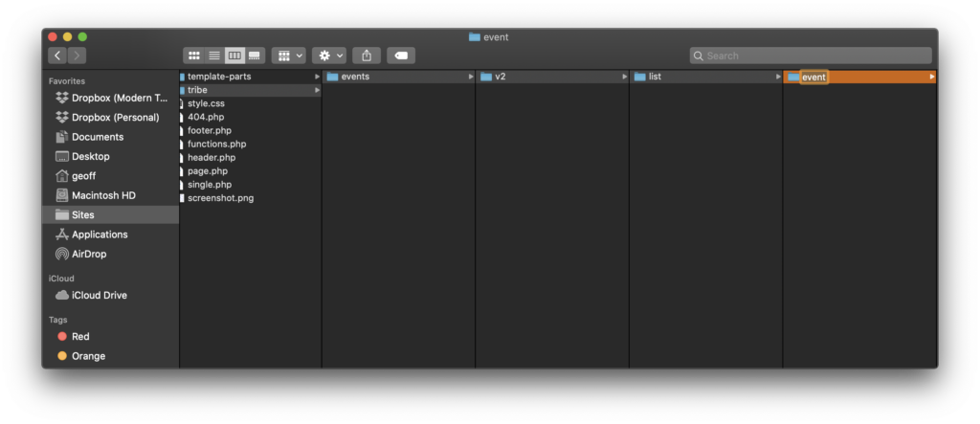Filter by the Red tag
This screenshot has height=424, width=980.
111,337
